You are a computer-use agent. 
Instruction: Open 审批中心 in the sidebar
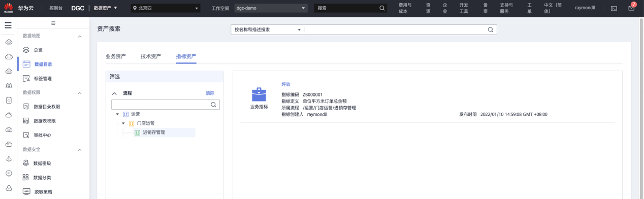[x=43, y=135]
